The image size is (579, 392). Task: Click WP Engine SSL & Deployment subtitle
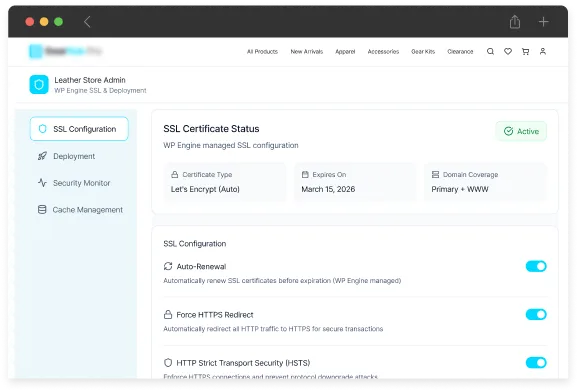click(x=100, y=90)
